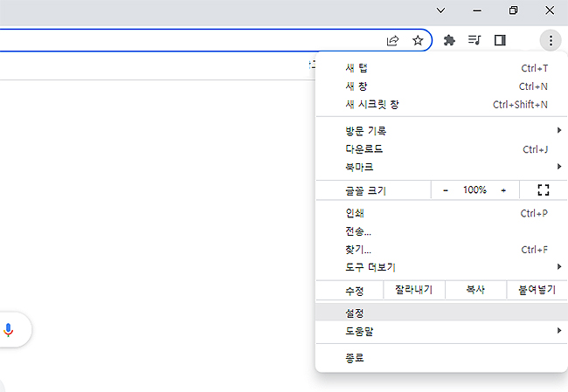The height and width of the screenshot is (392, 568).
Task: Select 찾기... menu item
Action: click(x=441, y=250)
